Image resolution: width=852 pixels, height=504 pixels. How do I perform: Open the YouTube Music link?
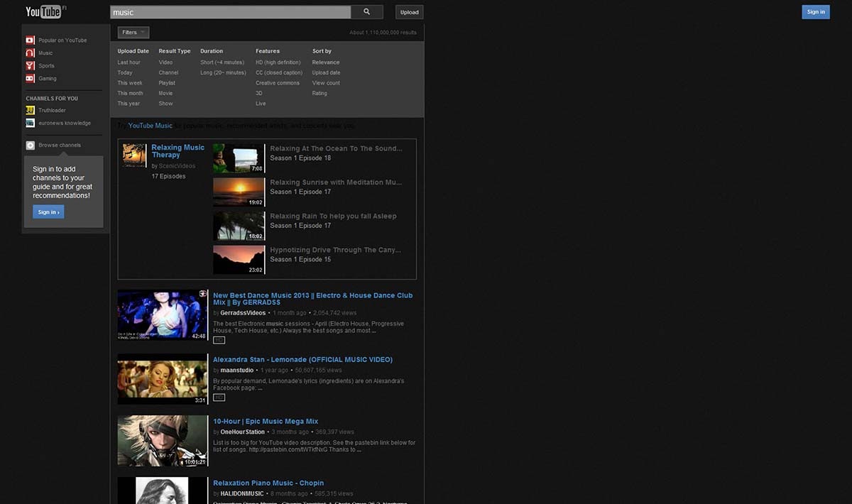151,126
